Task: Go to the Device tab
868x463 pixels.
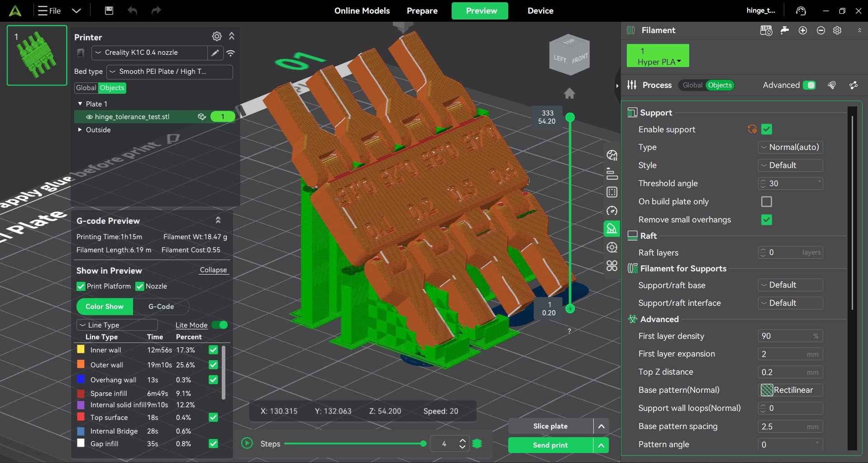Action: click(x=540, y=10)
